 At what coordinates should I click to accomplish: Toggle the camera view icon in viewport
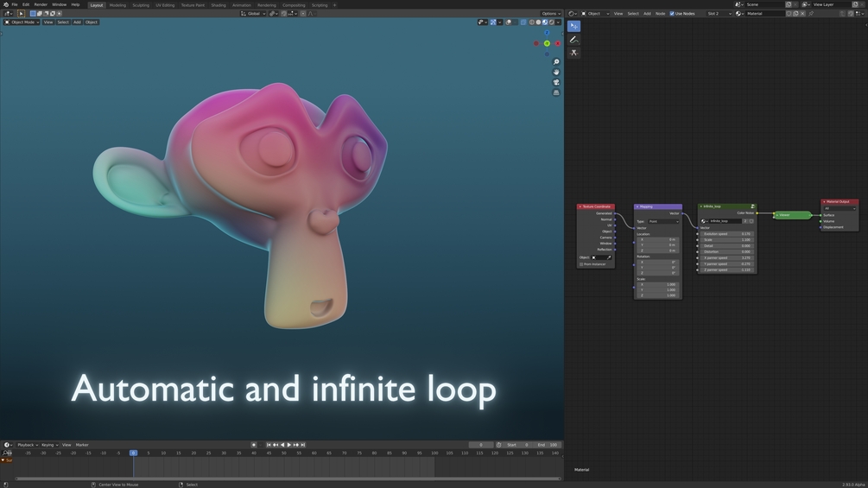(556, 82)
